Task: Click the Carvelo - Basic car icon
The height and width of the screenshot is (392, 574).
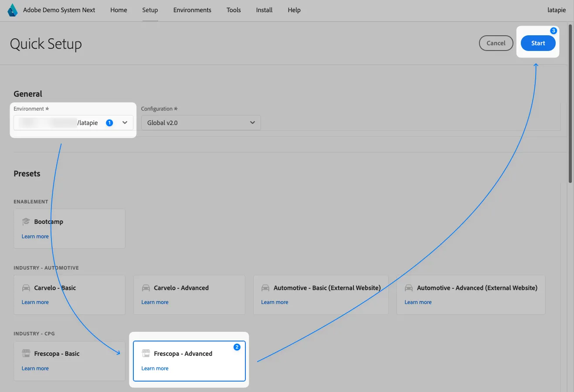Action: click(x=26, y=288)
